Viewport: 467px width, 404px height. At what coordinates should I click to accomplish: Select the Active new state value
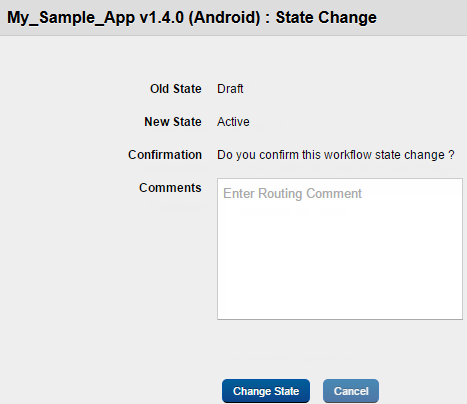pyautogui.click(x=233, y=122)
